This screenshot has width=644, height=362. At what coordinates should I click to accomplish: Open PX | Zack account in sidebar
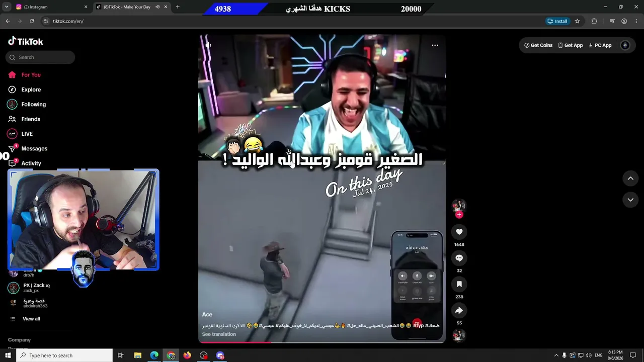click(x=36, y=288)
